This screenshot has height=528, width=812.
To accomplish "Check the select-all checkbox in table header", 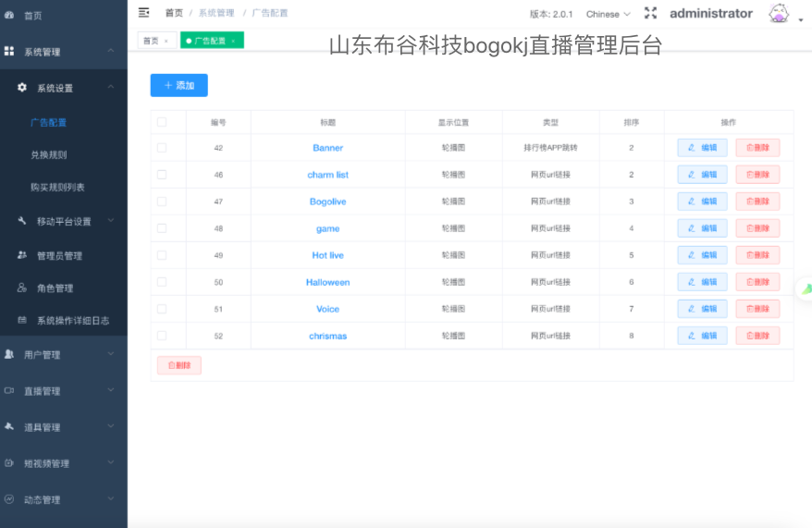I will coord(162,122).
